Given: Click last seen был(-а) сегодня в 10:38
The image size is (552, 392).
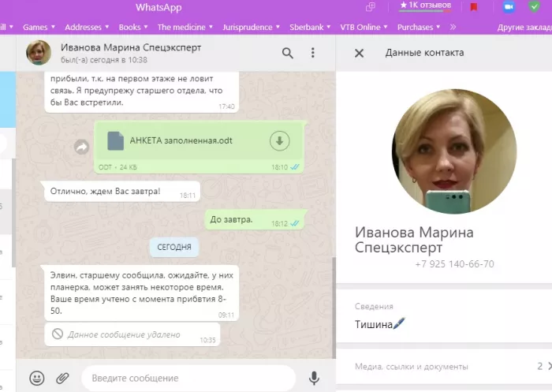Looking at the screenshot, I should point(104,60).
